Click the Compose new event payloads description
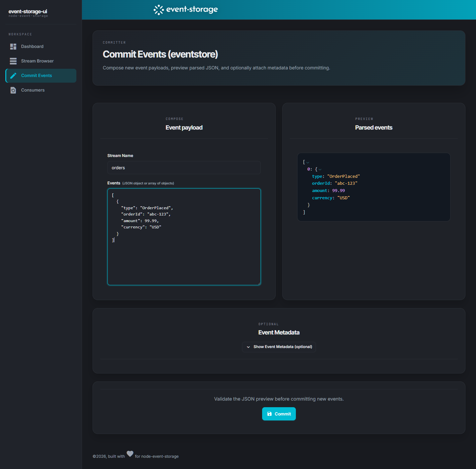 (217, 68)
